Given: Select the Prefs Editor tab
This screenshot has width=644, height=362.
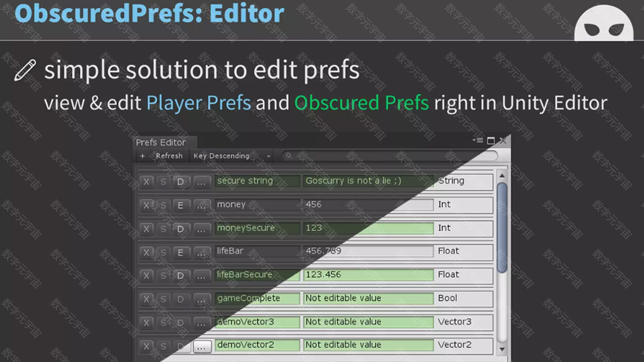Looking at the screenshot, I should tap(165, 142).
